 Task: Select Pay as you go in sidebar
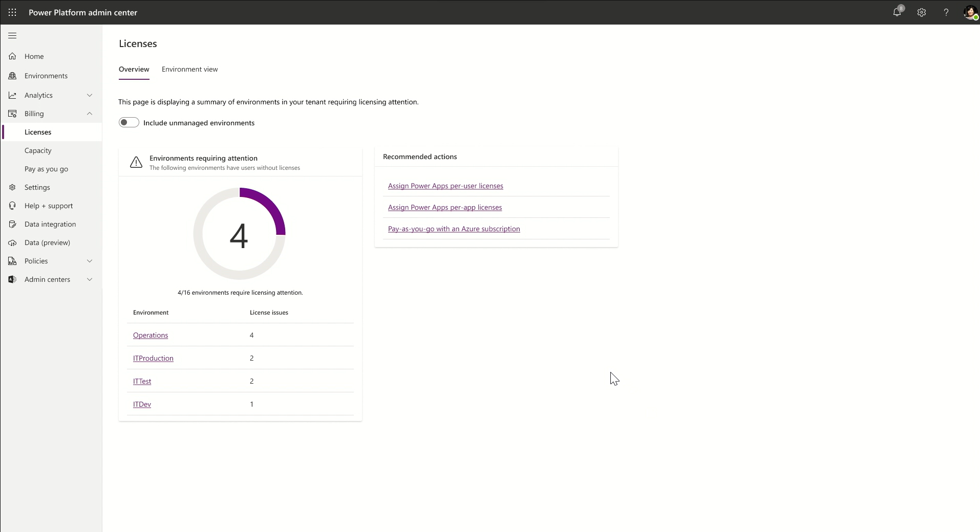46,169
